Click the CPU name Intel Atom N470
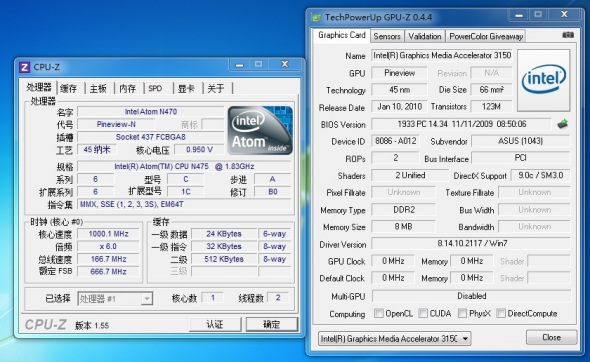Image resolution: width=590 pixels, height=362 pixels. pos(151,112)
